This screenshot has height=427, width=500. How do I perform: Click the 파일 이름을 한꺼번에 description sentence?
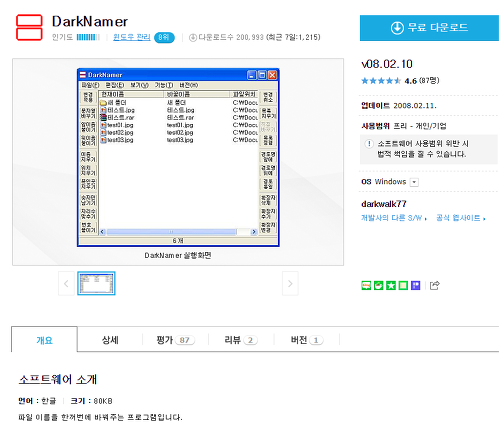coord(100,417)
